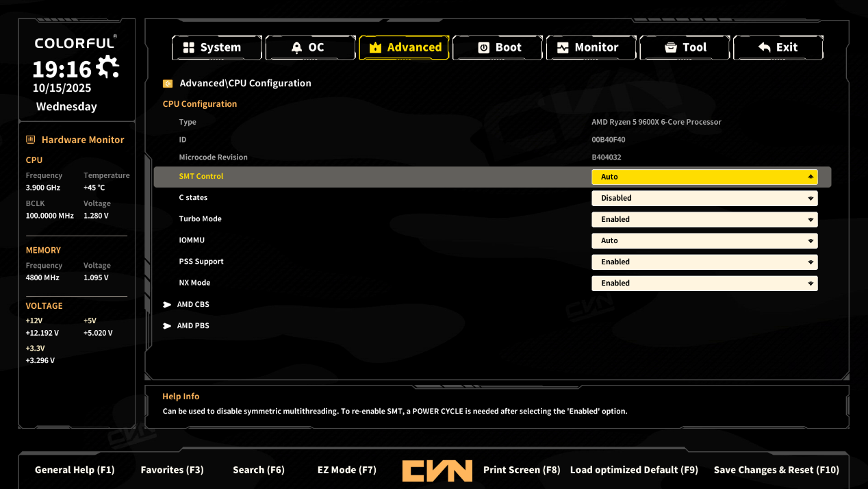Click Search (F6)
The height and width of the screenshot is (489, 868).
[x=259, y=470]
